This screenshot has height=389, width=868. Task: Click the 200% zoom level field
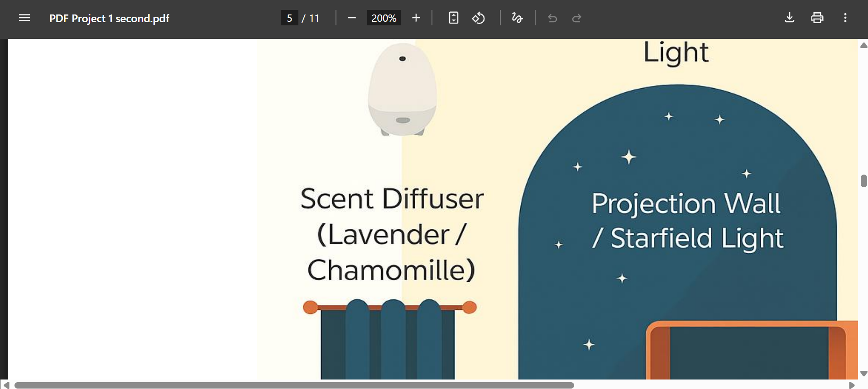(384, 18)
